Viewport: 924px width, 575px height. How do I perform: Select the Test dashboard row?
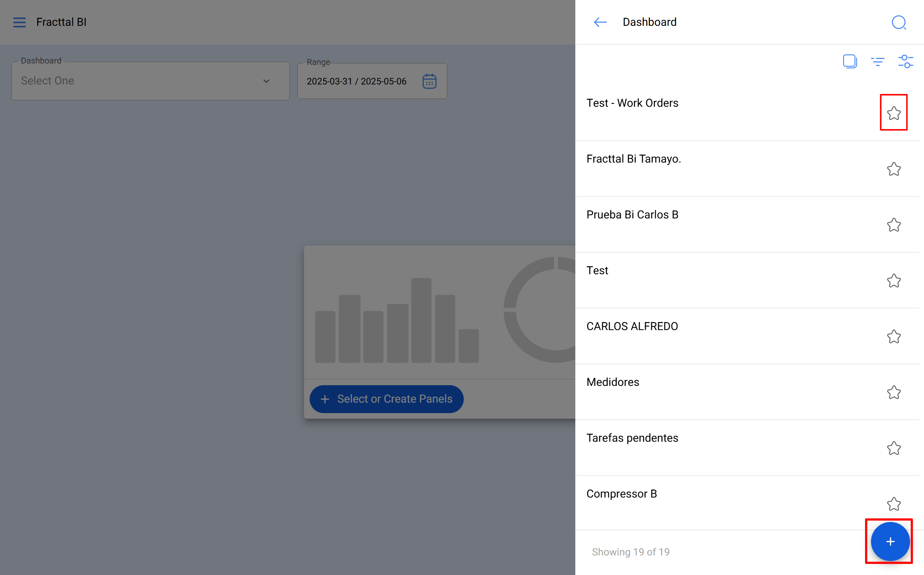coord(747,281)
